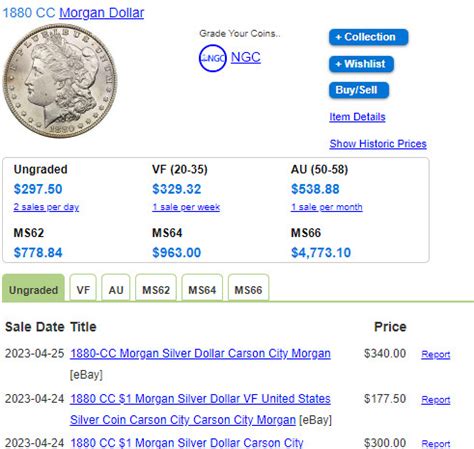Open '1 sale per month' link

[327, 207]
